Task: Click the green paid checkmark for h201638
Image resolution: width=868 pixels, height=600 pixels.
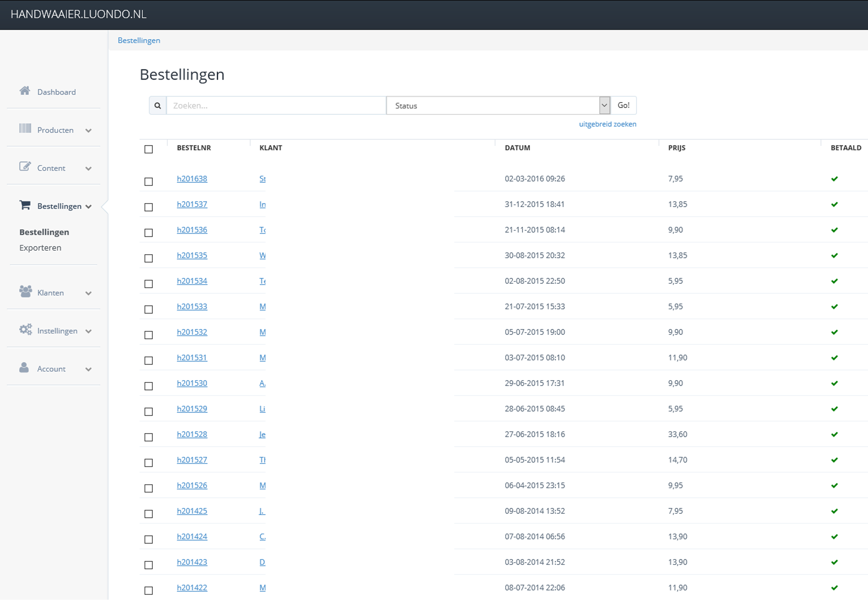Action: click(834, 179)
